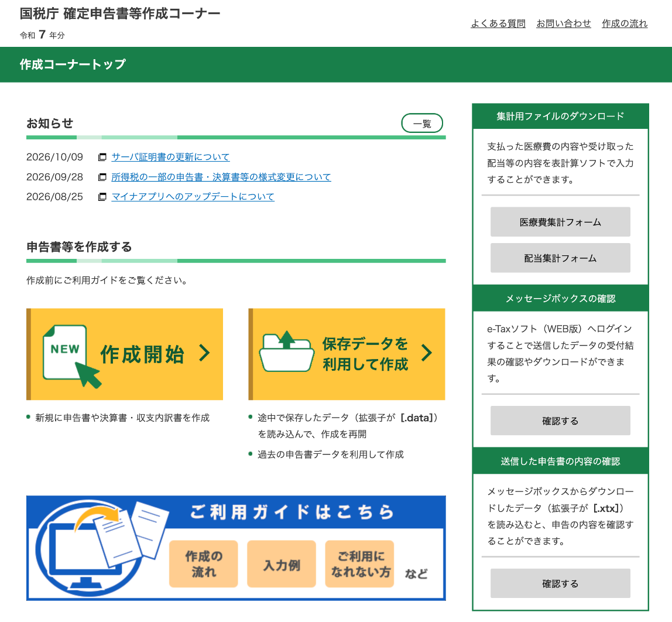
Task: Click 過去の申告書データを利用して作成 text
Action: [330, 455]
